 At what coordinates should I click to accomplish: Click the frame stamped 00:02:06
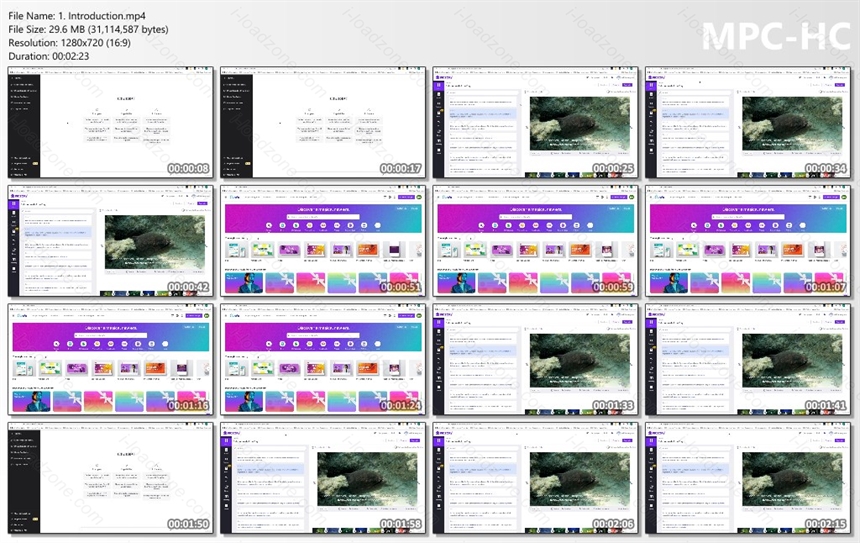[x=535, y=478]
